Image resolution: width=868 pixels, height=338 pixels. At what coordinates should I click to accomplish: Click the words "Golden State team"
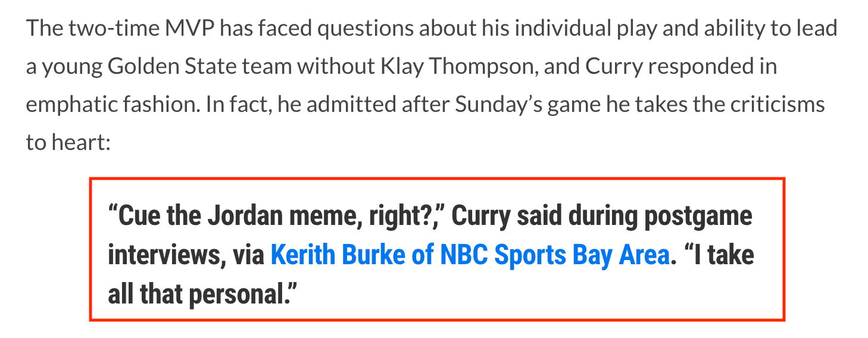199,66
